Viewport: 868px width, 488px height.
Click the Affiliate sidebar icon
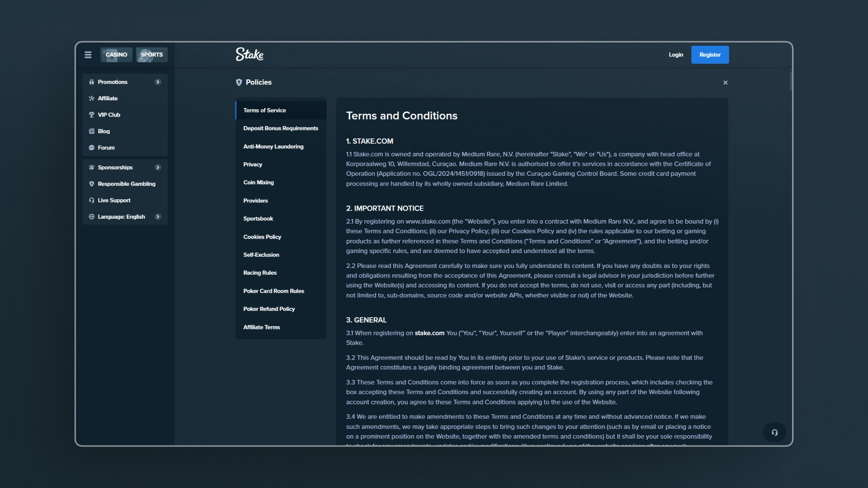(92, 99)
